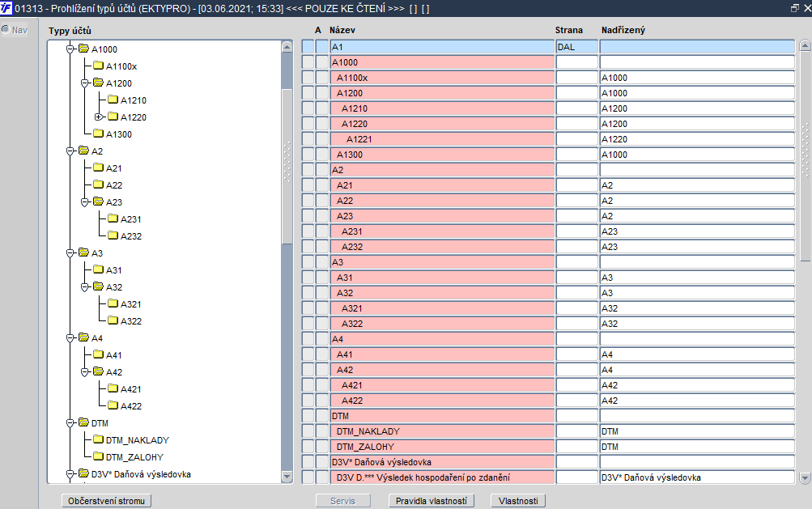This screenshot has width=812, height=509.
Task: Click the A231 folder icon
Action: (113, 218)
